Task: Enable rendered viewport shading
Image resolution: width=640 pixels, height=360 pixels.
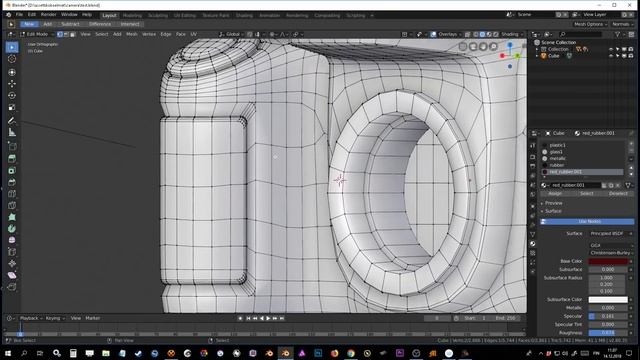Action: (x=496, y=34)
